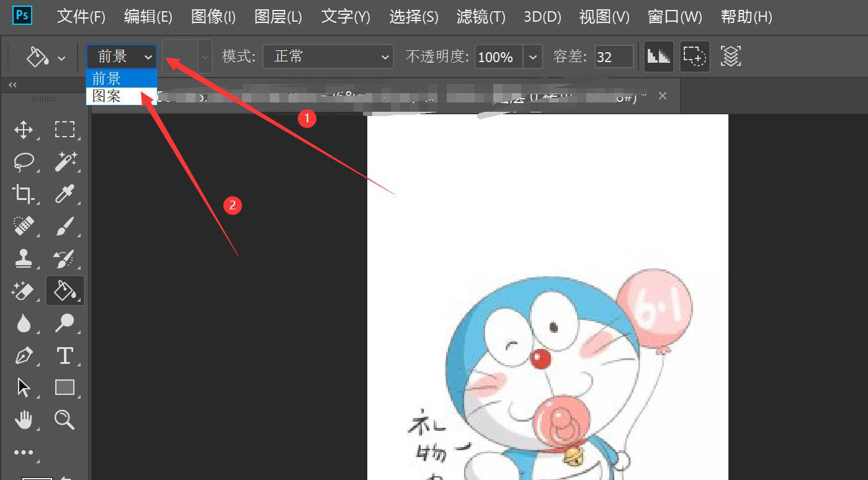Click the 容差 tolerance field showing 32
The image size is (868, 480).
pyautogui.click(x=614, y=57)
